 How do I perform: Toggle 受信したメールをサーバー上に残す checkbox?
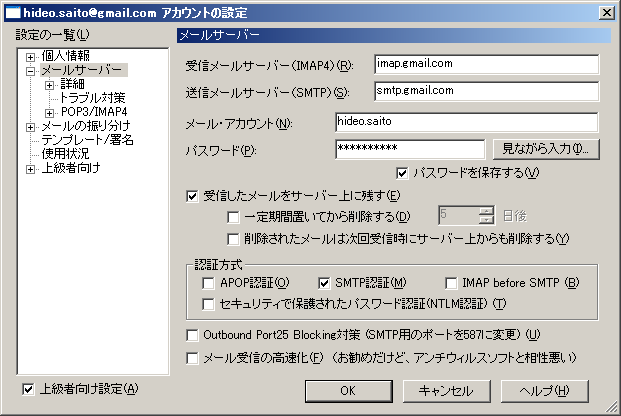[193, 195]
